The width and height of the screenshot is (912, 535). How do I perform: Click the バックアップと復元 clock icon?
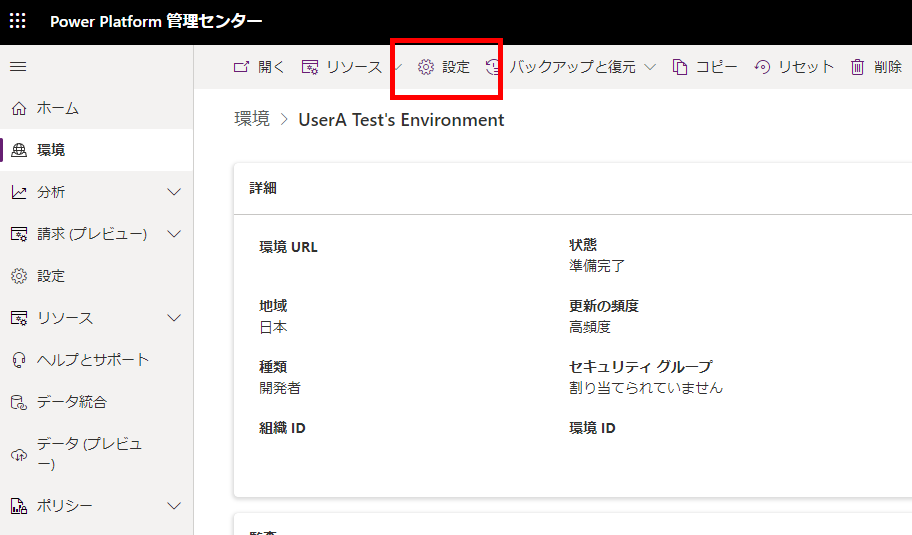click(493, 67)
